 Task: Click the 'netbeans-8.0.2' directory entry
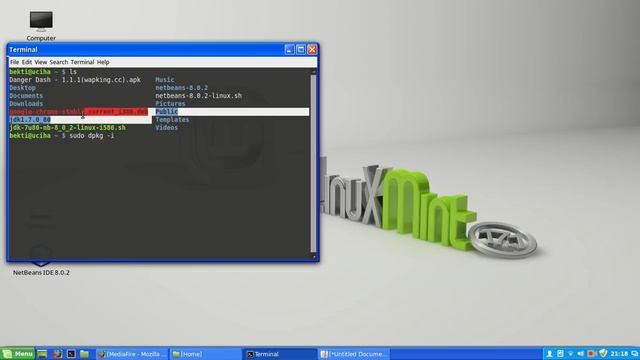coord(182,88)
